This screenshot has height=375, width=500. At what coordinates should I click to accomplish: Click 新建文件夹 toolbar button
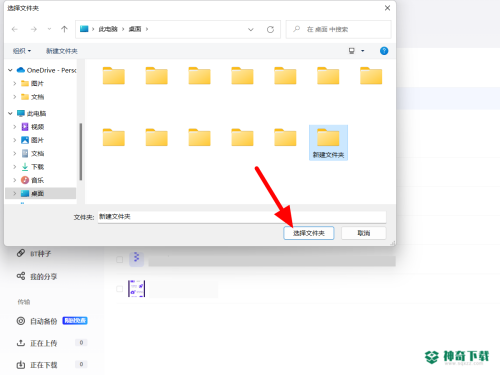tap(62, 51)
